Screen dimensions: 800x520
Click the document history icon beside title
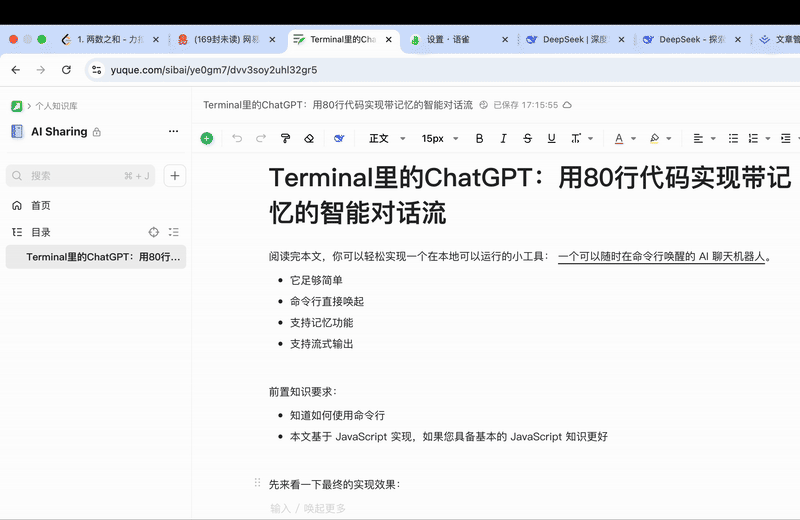484,105
